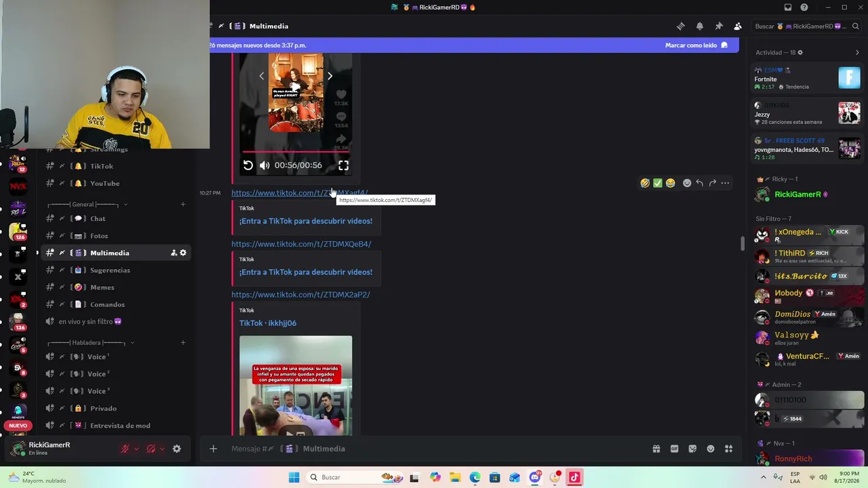Create channel in Habladera category
868x488 pixels.
point(183,343)
